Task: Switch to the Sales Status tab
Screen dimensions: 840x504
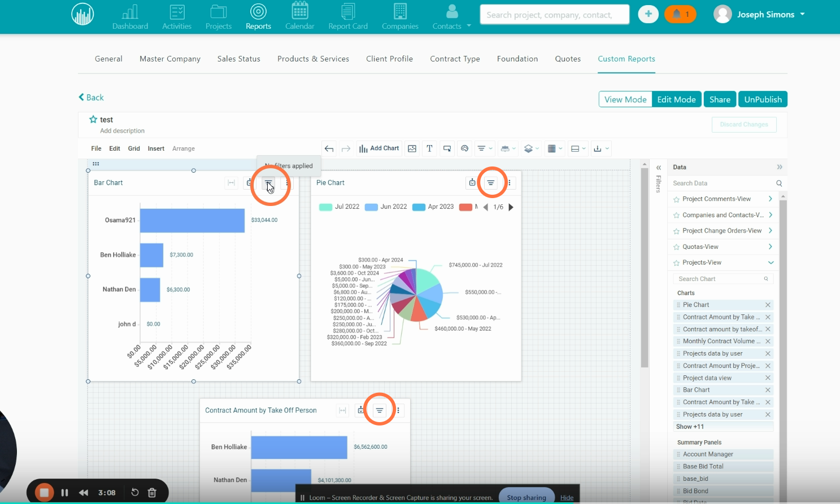Action: [239, 59]
